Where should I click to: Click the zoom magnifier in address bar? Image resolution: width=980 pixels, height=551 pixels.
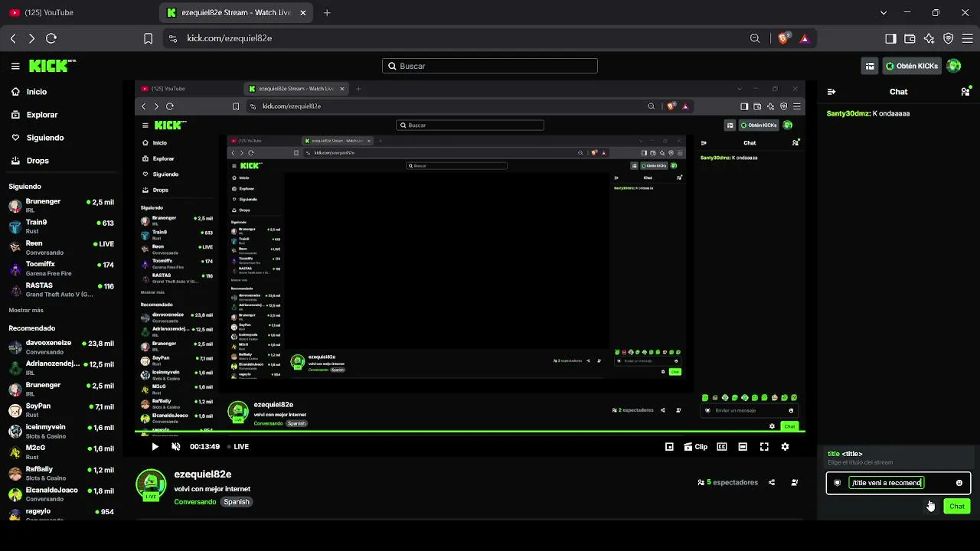[x=755, y=38]
